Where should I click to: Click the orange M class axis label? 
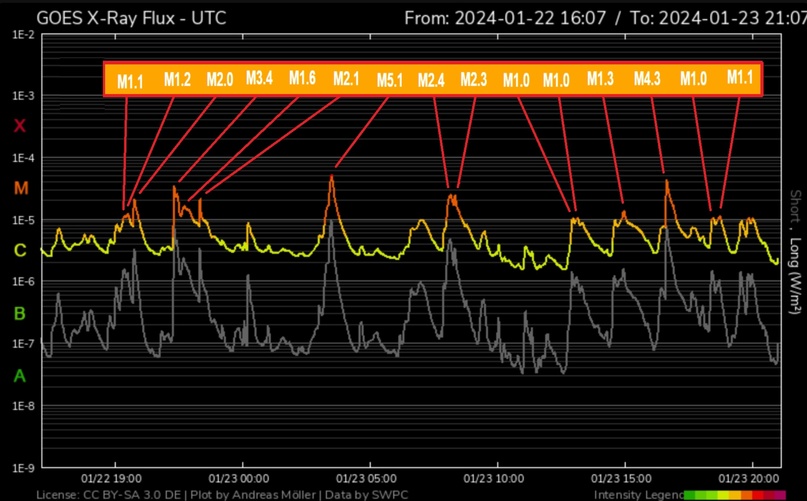(x=18, y=188)
